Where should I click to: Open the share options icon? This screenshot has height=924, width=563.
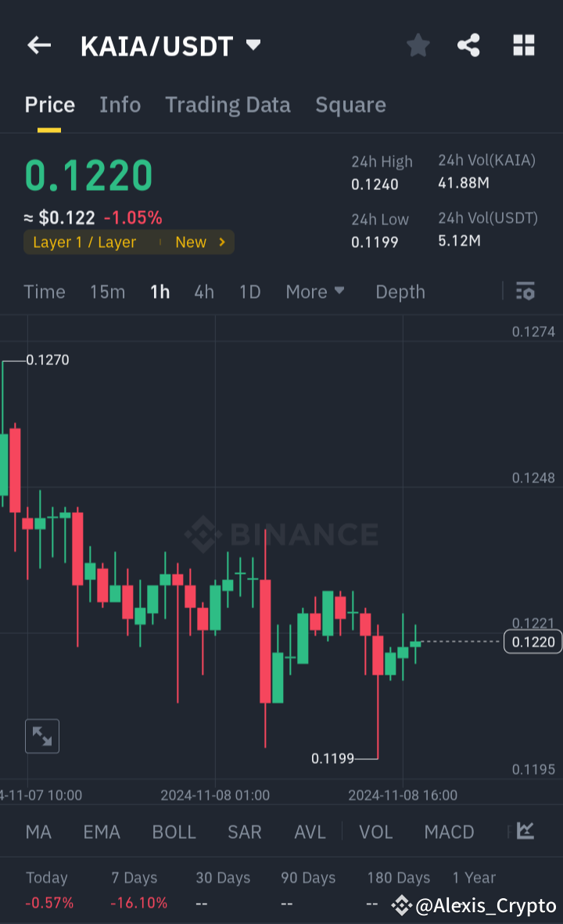[x=468, y=45]
